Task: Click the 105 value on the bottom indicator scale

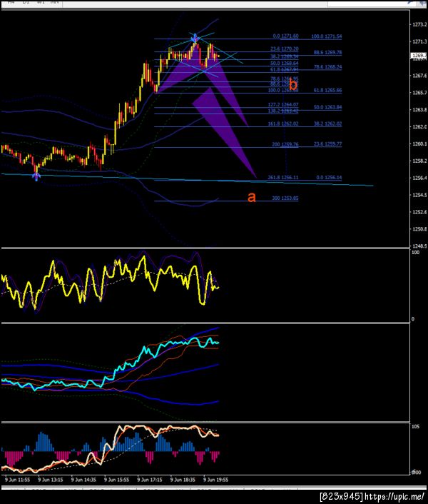Action: [415, 426]
